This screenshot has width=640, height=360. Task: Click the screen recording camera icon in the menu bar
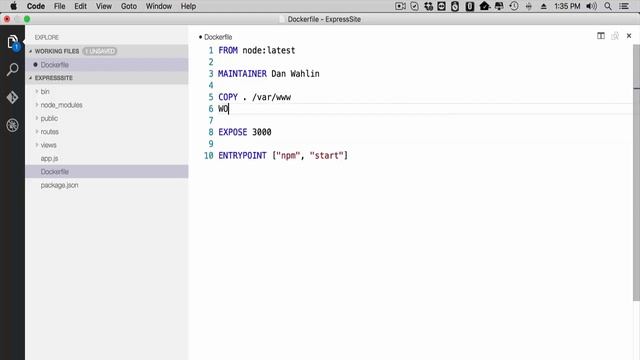coord(400,6)
